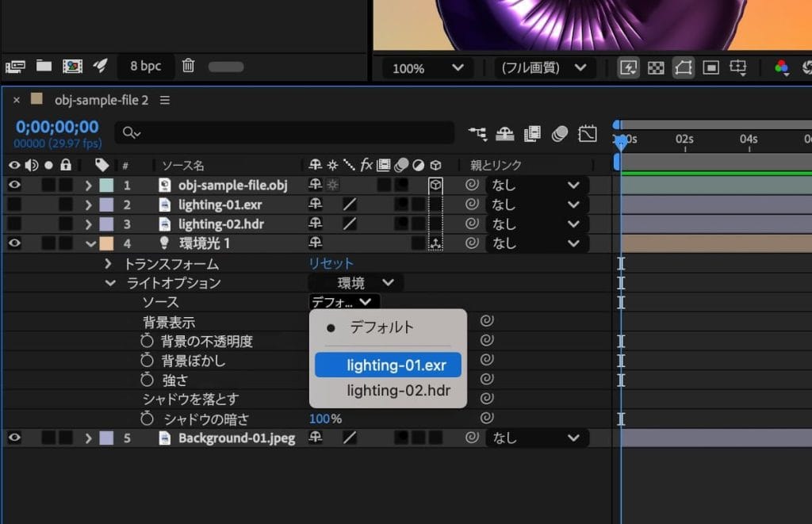Enable the frame blending timeline switch
The height and width of the screenshot is (524, 812).
[x=532, y=133]
